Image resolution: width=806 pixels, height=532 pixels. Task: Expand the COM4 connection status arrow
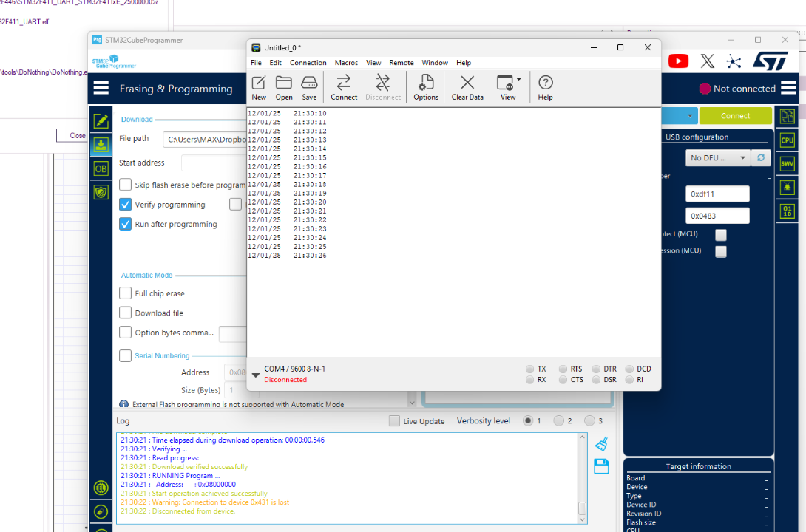pos(255,375)
